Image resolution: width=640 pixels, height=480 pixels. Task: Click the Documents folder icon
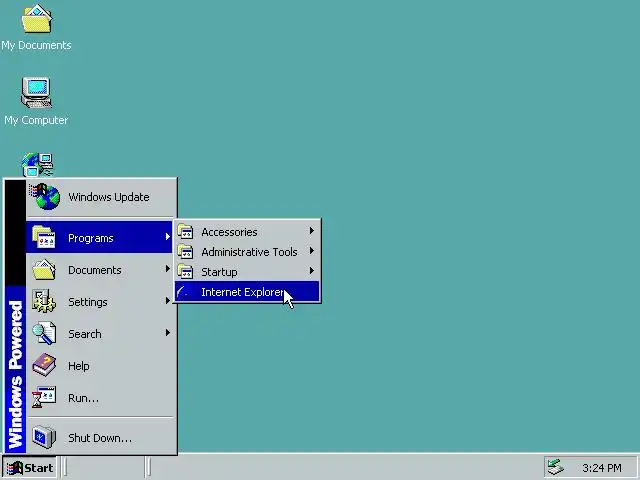[x=44, y=269]
